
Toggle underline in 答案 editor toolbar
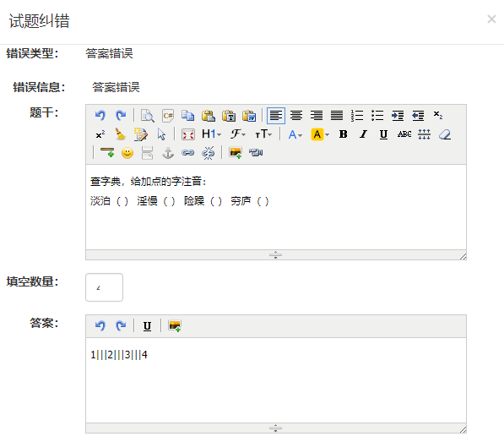tap(147, 326)
